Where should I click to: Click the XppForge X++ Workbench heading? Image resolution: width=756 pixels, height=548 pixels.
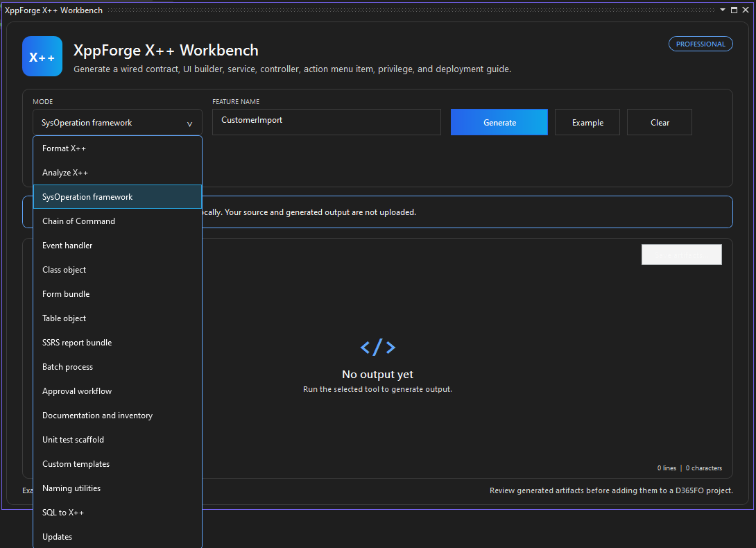click(x=166, y=50)
